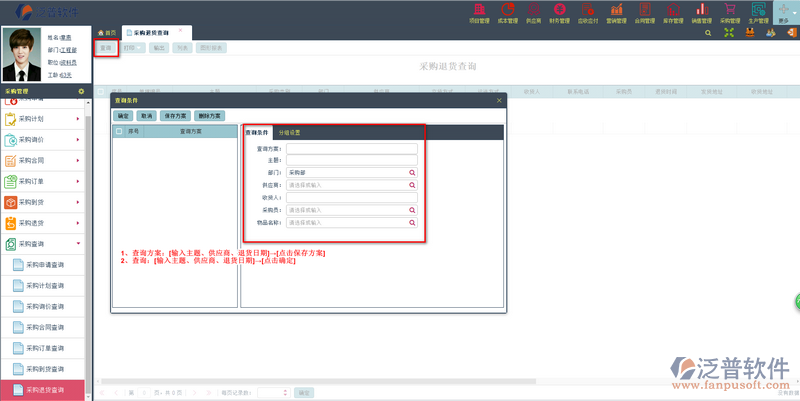Open the 合同管理 module icon
800x401 pixels.
645,13
